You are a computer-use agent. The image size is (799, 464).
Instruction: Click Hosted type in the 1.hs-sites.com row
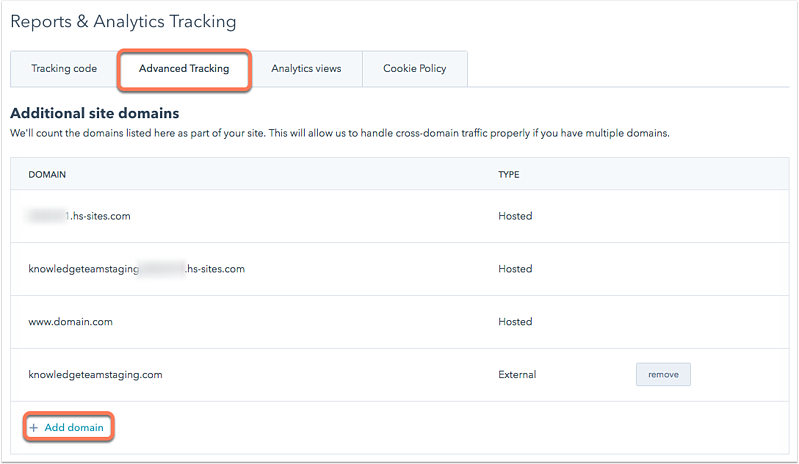515,216
